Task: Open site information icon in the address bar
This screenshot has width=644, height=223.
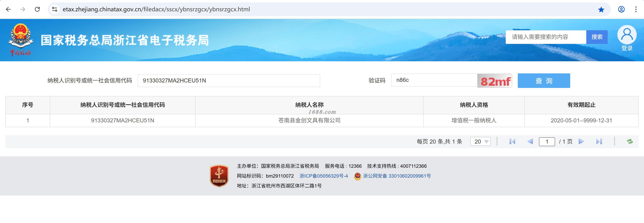Action: tap(54, 9)
